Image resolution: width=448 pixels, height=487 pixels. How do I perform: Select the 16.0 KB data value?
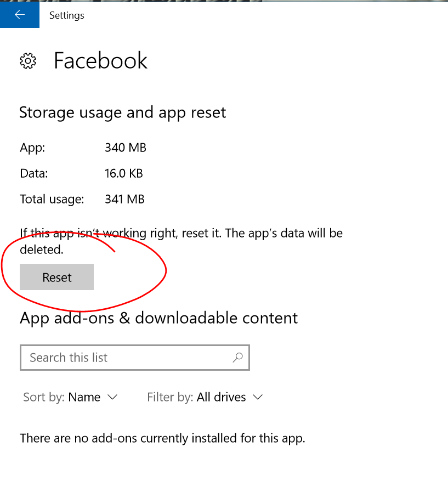coord(123,173)
